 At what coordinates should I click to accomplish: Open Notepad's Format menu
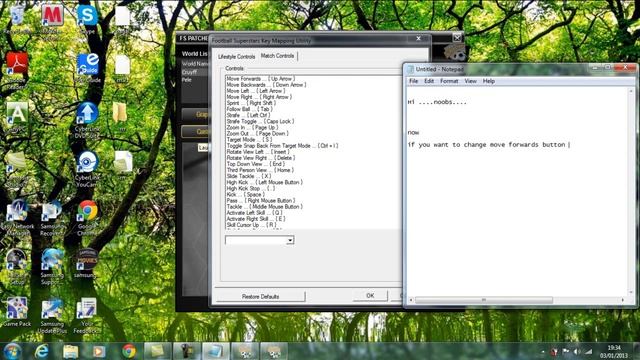coord(449,81)
